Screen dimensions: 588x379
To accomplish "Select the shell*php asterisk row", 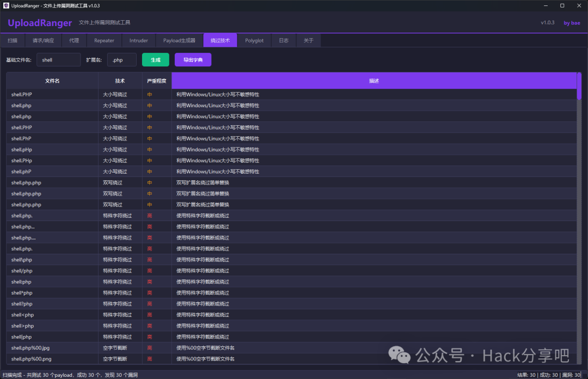I will (x=291, y=293).
